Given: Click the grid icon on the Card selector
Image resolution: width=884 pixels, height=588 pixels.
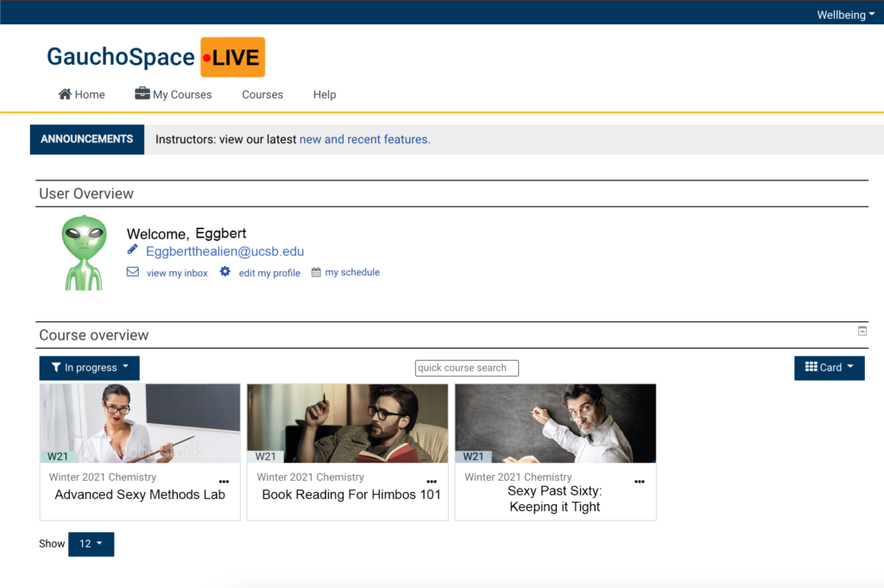Looking at the screenshot, I should click(x=812, y=367).
